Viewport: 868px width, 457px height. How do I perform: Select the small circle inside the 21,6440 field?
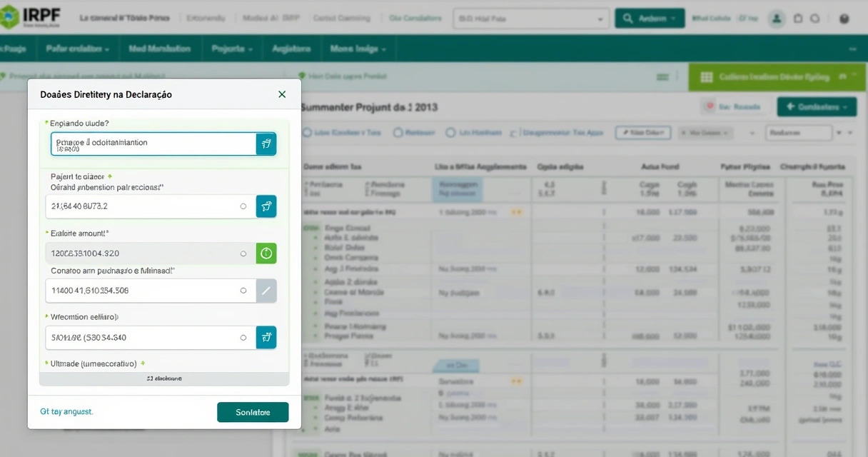point(243,206)
